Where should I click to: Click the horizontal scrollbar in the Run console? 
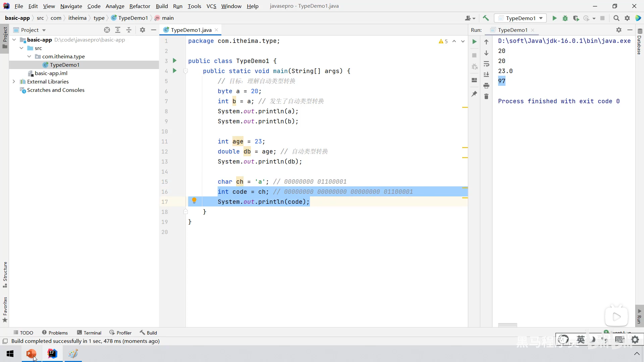coord(507,325)
